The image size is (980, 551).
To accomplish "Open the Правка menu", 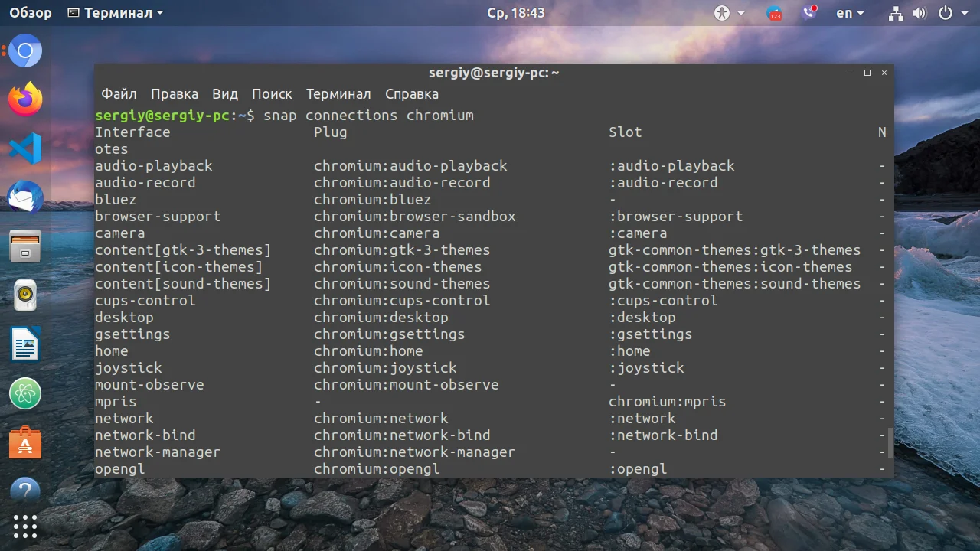I will coord(175,94).
